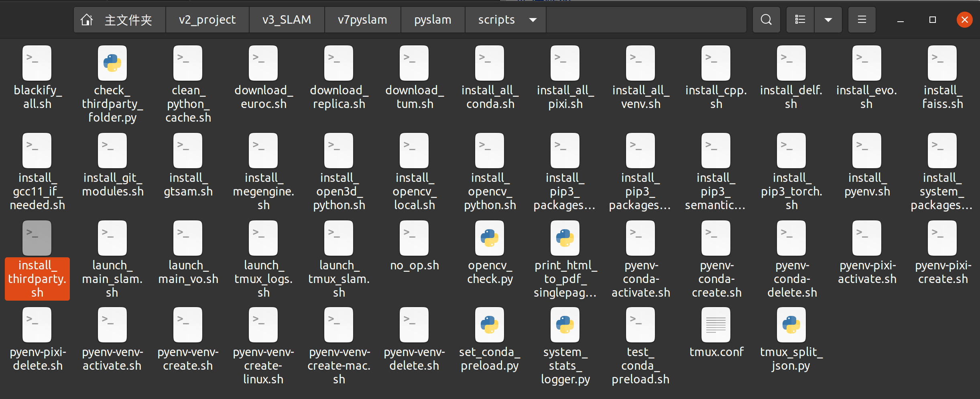Select the install_cpp.sh script icon
The height and width of the screenshot is (399, 980).
coord(716,63)
